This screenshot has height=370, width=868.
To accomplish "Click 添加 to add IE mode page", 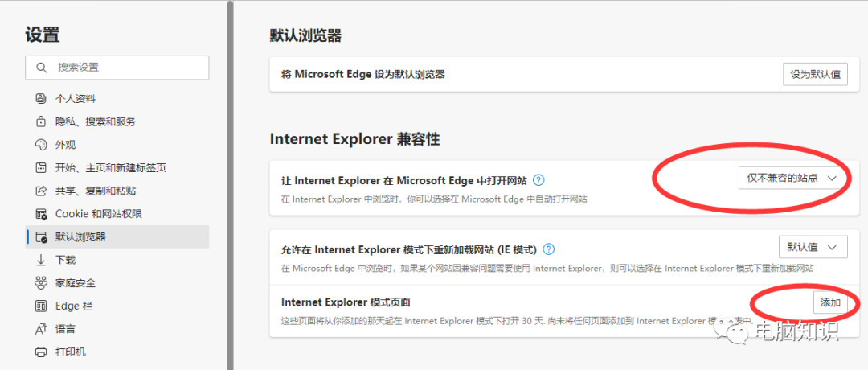I will click(x=830, y=303).
